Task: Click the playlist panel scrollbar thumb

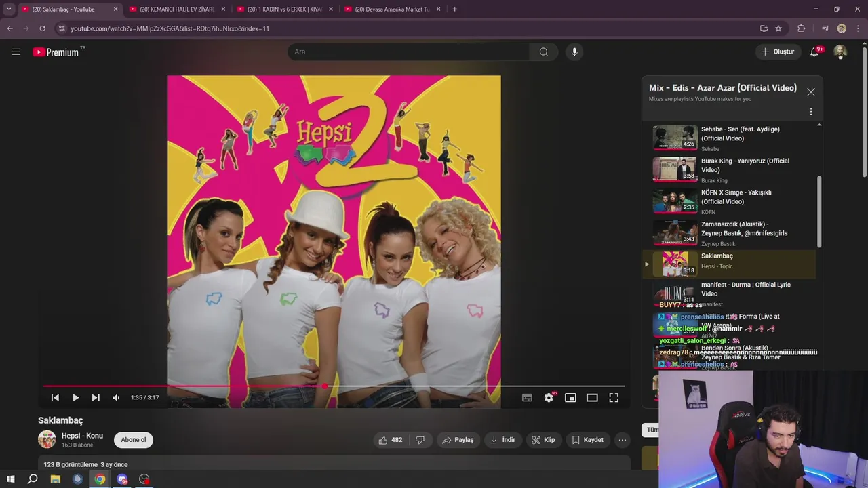Action: pyautogui.click(x=819, y=212)
